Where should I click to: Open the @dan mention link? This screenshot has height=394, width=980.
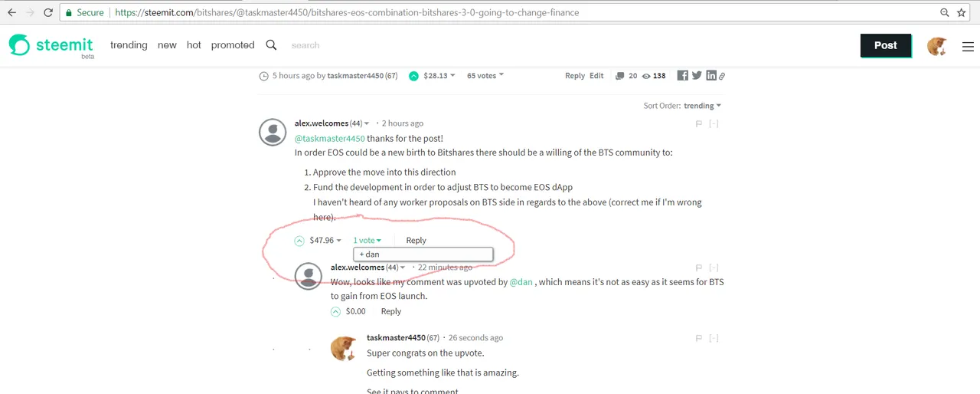tap(521, 282)
